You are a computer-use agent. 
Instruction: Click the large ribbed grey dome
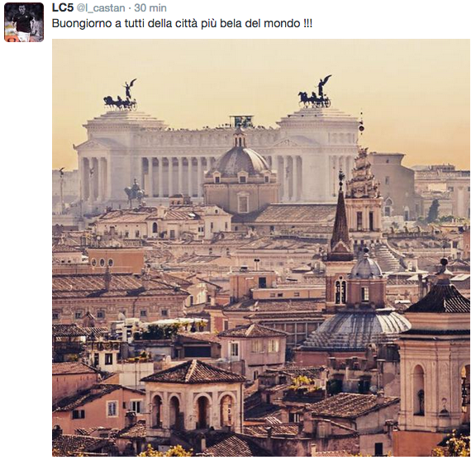coord(357,330)
